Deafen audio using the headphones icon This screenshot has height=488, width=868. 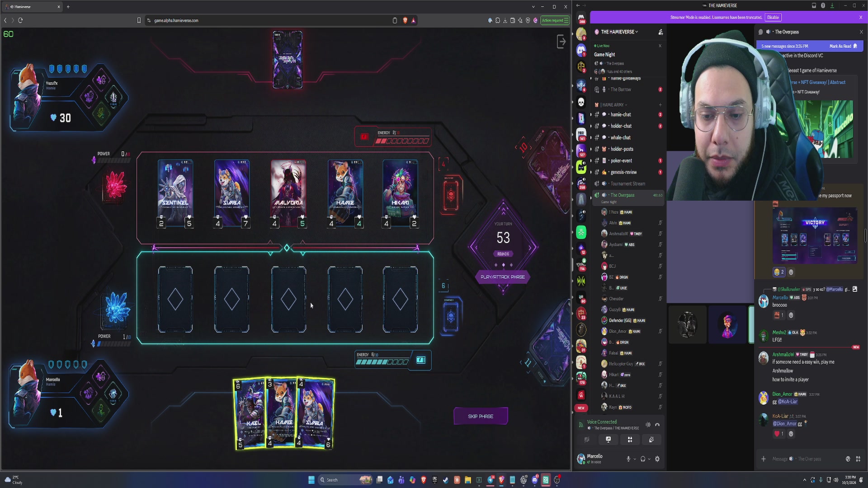click(643, 459)
